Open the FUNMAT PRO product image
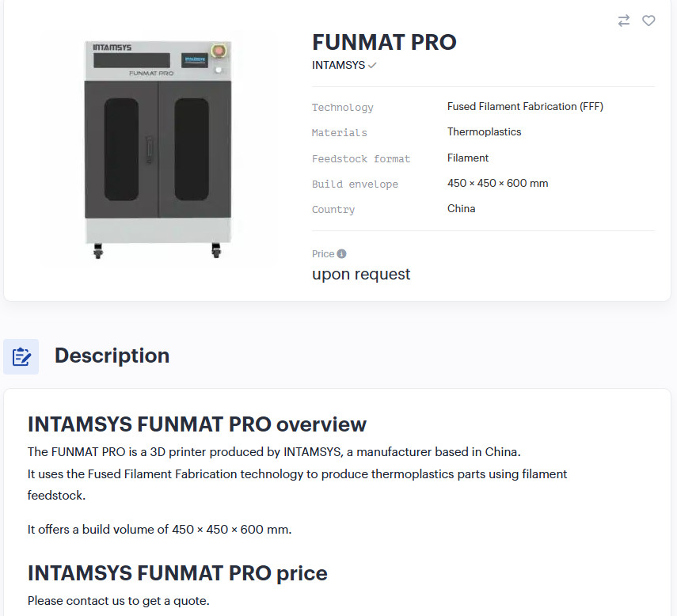The width and height of the screenshot is (677, 616). [x=158, y=146]
